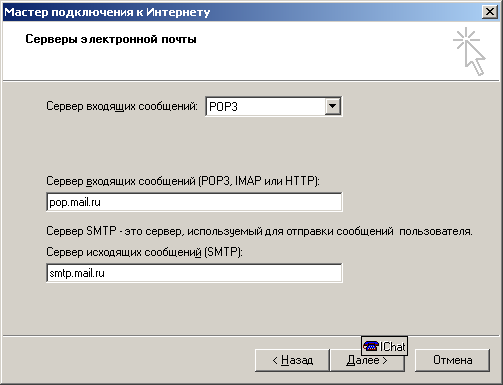Close the Internet connection wizard window
This screenshot has height=385, width=503.
coord(490,12)
